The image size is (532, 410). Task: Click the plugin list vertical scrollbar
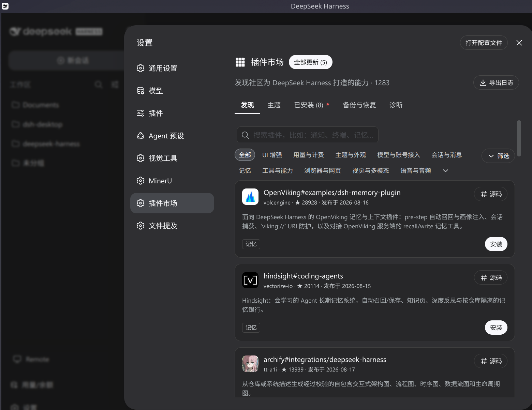tap(519, 138)
